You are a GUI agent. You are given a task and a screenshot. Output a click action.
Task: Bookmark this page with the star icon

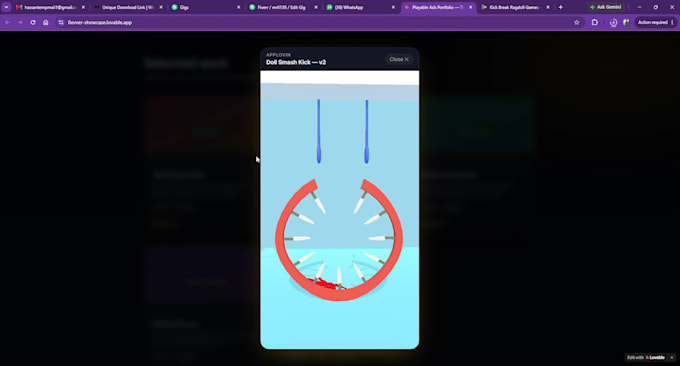pos(577,23)
